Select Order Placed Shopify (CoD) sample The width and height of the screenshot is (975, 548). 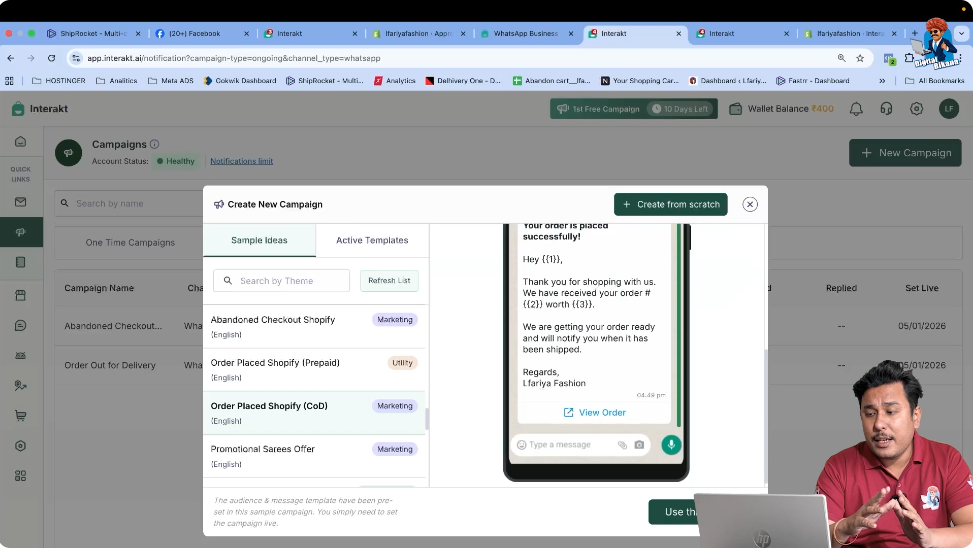(x=314, y=412)
